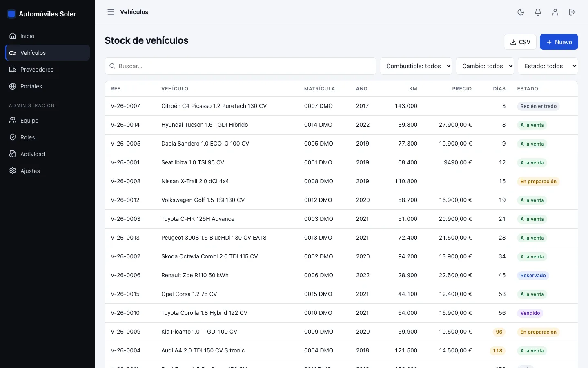Log out using the exit icon
This screenshot has width=588, height=368.
tap(572, 12)
